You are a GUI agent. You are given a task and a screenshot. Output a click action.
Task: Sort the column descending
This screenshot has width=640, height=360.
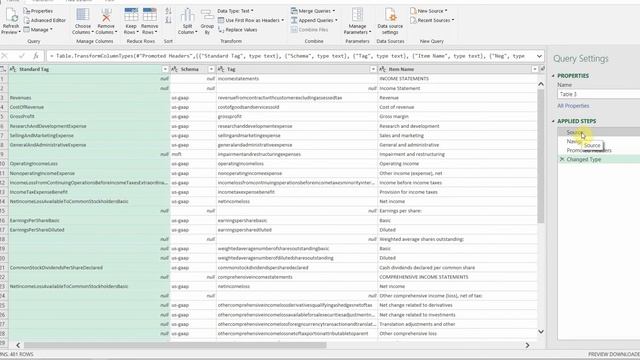click(169, 20)
